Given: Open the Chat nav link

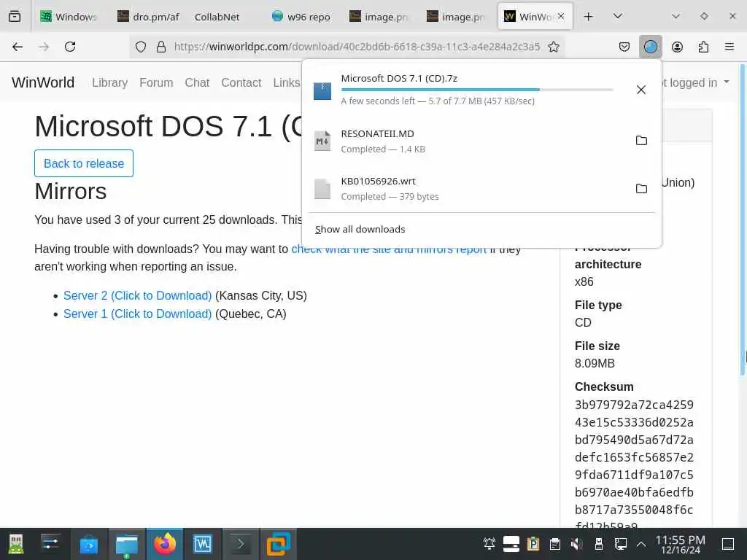Looking at the screenshot, I should click(x=197, y=82).
